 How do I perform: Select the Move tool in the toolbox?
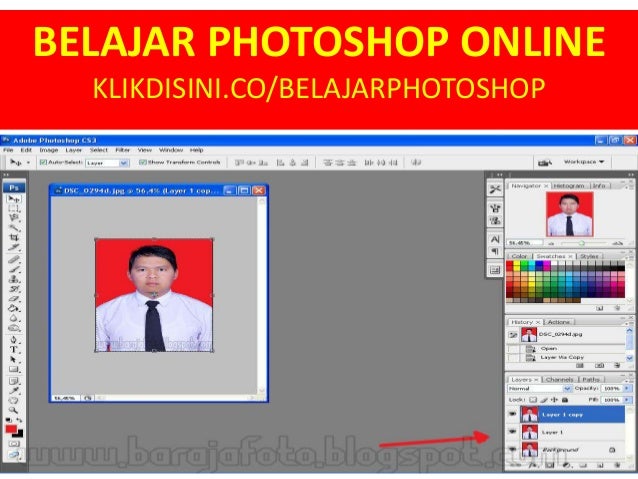pyautogui.click(x=14, y=199)
